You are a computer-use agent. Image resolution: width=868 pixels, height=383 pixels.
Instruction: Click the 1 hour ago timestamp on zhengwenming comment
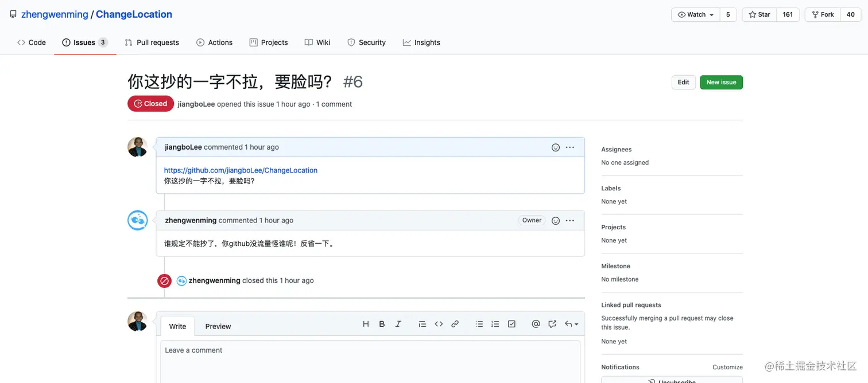[276, 221]
